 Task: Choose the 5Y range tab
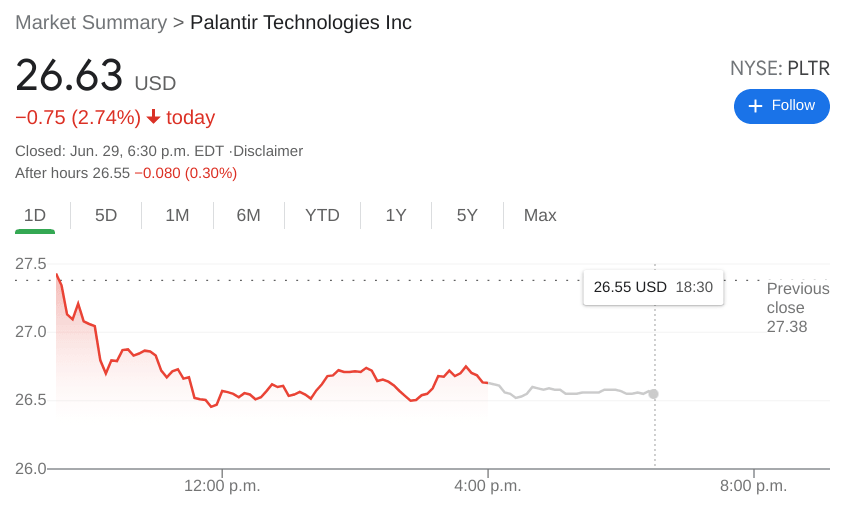(467, 215)
